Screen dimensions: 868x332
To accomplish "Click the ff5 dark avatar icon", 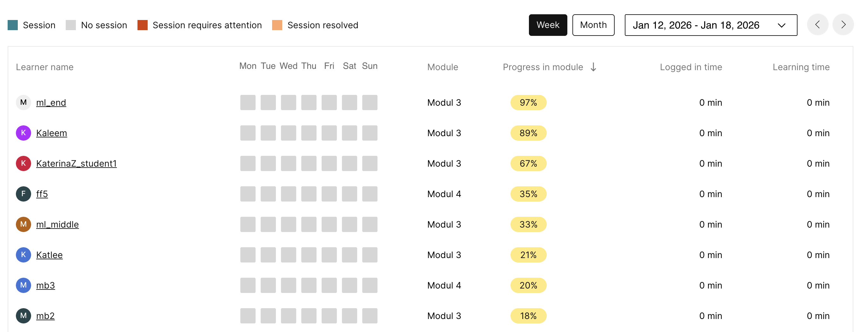I will coord(23,194).
